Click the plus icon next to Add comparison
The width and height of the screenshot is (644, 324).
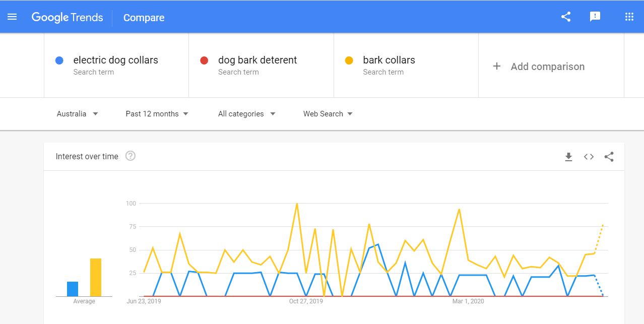click(x=497, y=66)
